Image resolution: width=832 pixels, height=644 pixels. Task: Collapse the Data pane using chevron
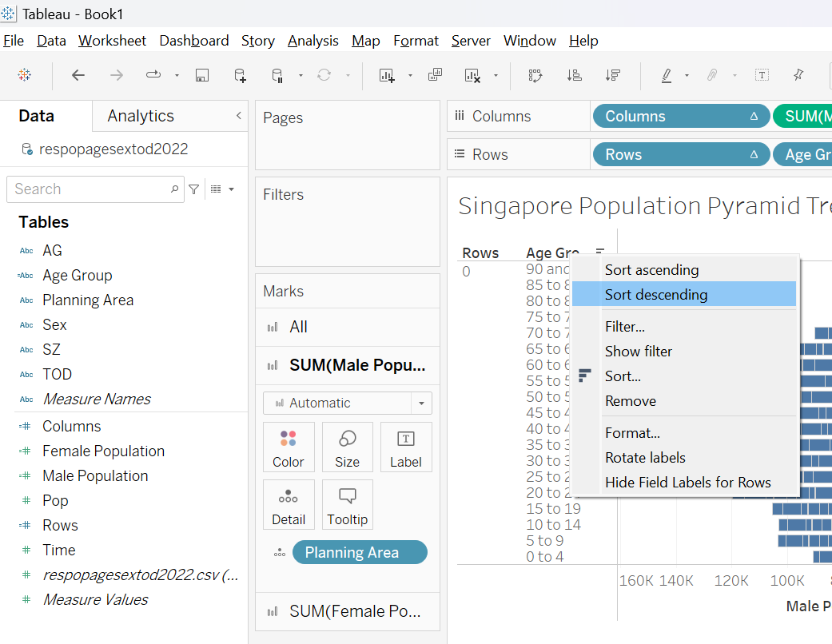click(238, 116)
